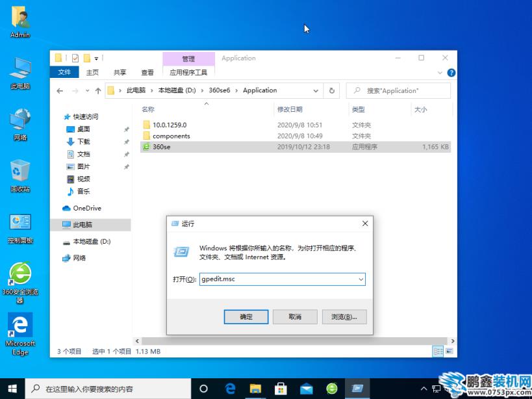Select 本地磁盘 (D:) in navigation pane

point(91,241)
